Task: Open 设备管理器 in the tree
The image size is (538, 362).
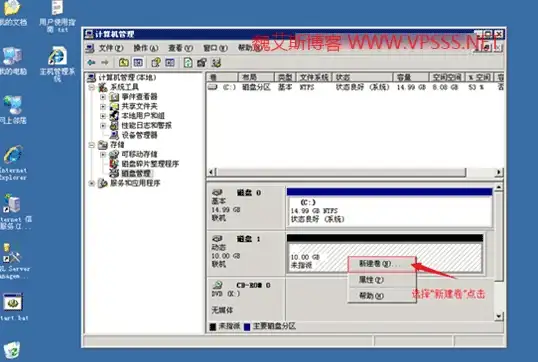Action: coord(139,135)
